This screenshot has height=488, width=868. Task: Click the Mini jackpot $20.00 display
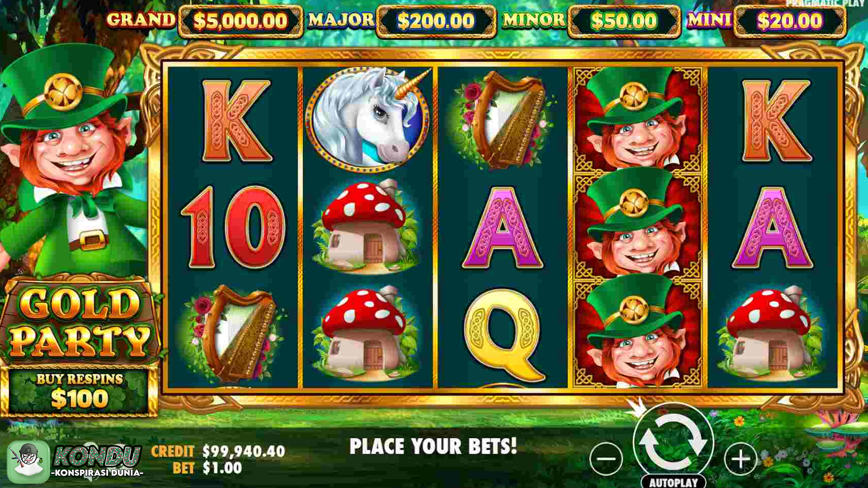click(x=790, y=21)
